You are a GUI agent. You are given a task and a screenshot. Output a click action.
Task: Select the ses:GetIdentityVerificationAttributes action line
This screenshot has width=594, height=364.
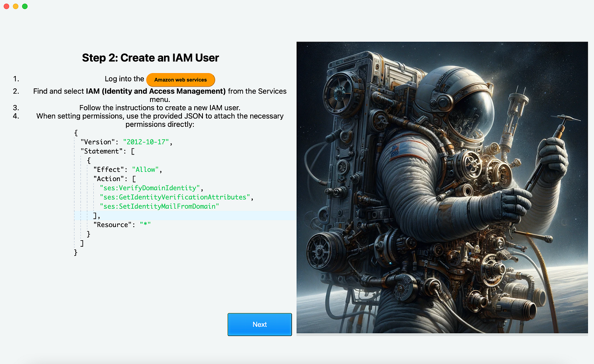pos(175,197)
